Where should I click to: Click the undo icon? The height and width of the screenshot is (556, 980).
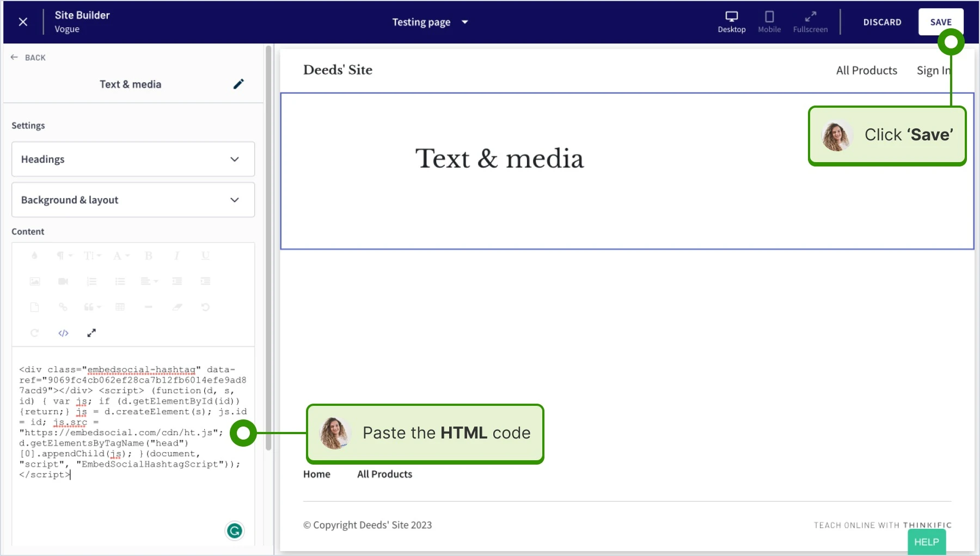[205, 307]
